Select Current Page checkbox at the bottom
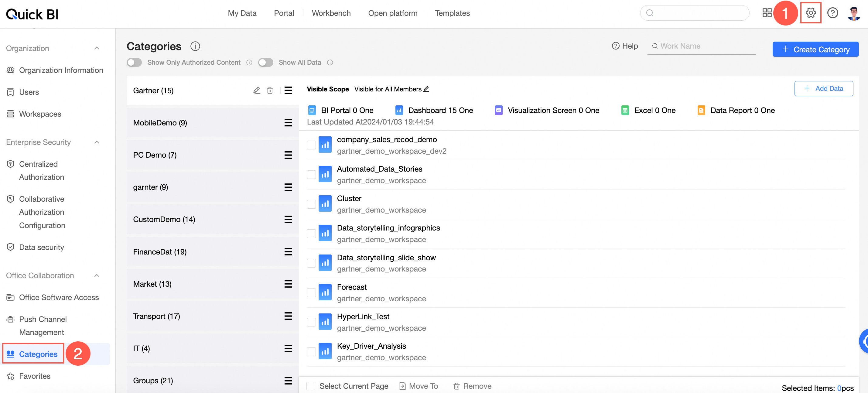 click(311, 386)
